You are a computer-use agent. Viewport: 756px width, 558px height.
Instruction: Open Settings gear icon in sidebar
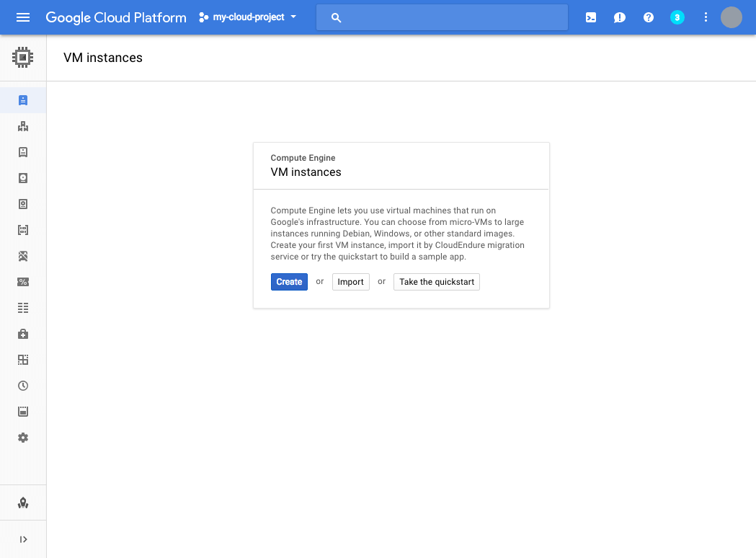tap(22, 438)
